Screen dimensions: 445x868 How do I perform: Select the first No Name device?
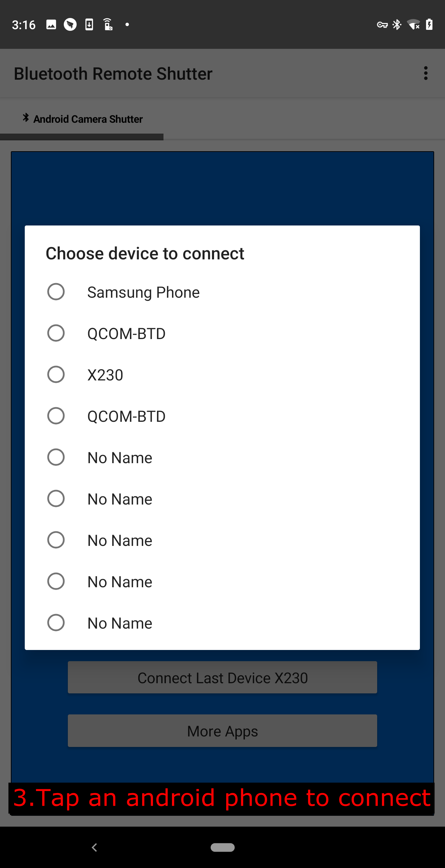pos(56,457)
